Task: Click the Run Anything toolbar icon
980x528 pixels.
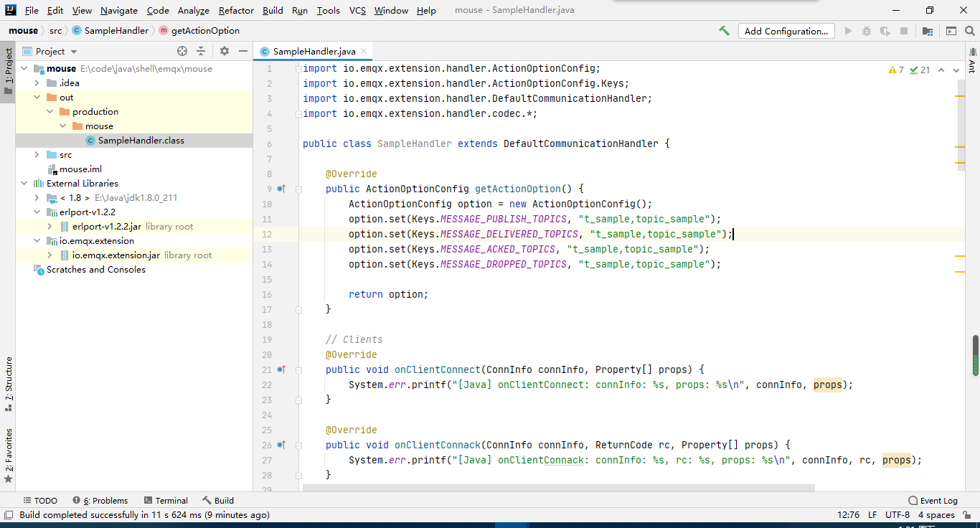Action: click(951, 31)
